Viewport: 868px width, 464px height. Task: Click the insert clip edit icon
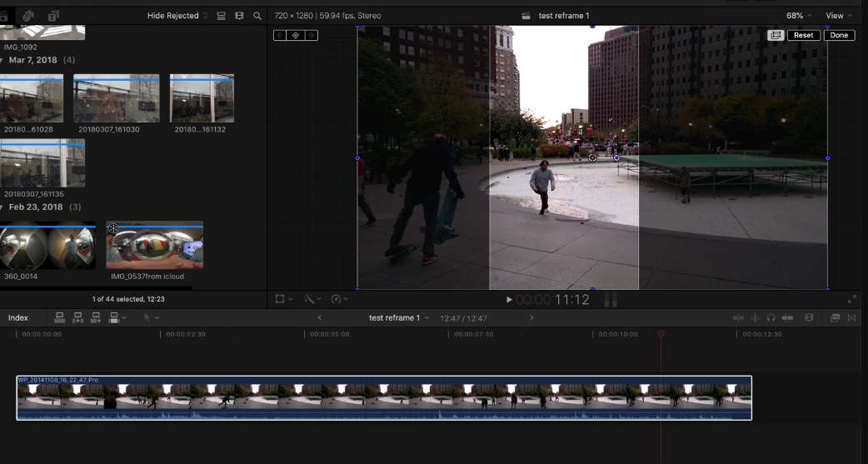[78, 317]
